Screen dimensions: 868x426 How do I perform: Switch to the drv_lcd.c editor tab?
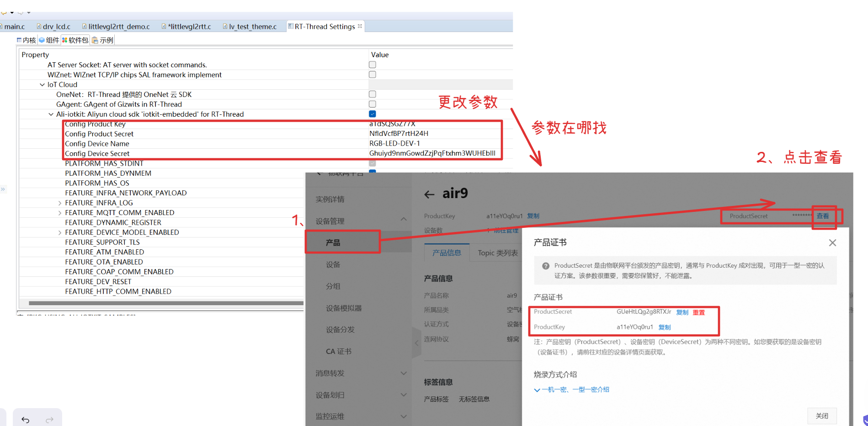pos(53,27)
